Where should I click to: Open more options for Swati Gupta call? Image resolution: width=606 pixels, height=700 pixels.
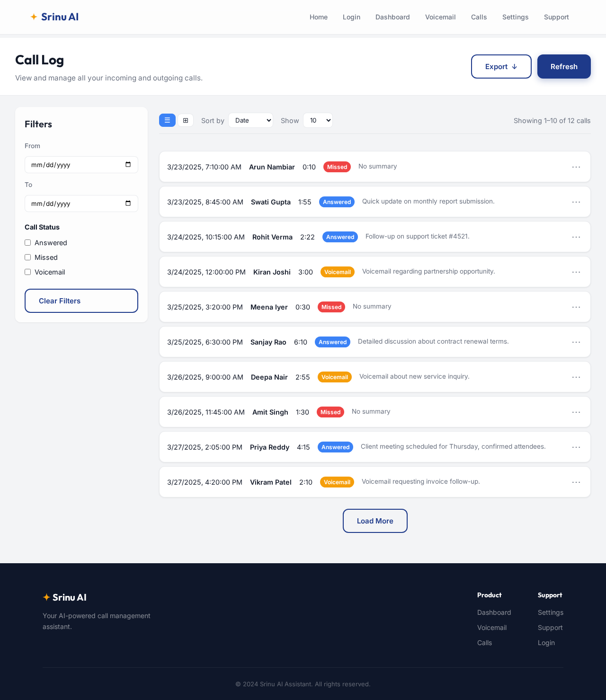tap(576, 202)
